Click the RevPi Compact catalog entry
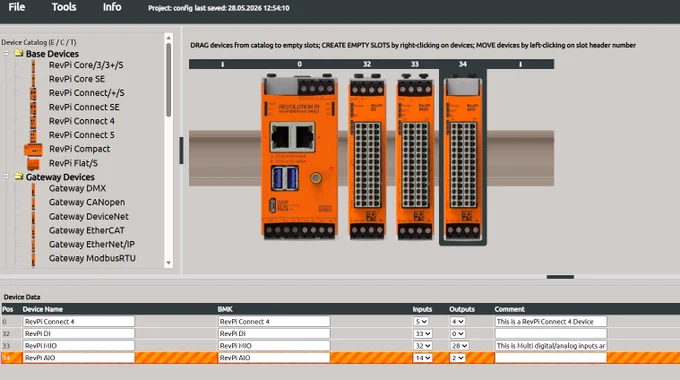The image size is (680, 380). tap(79, 149)
